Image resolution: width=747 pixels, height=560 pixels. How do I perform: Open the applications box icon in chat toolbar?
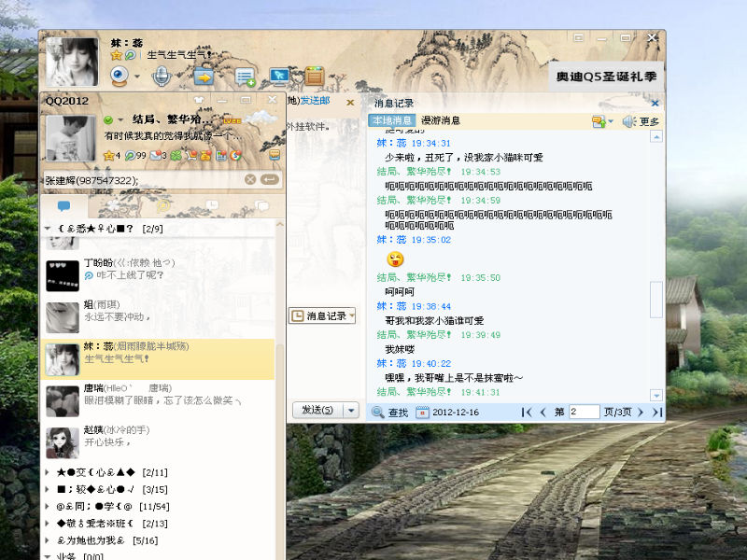(315, 76)
